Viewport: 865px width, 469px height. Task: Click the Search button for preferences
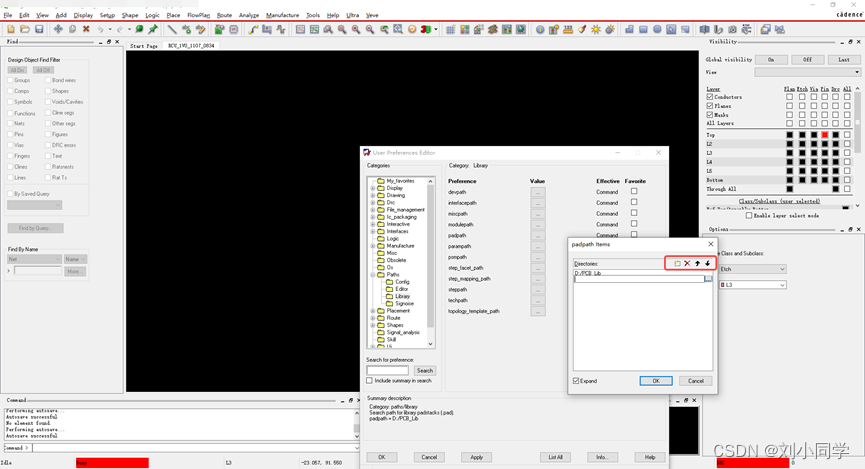(424, 370)
